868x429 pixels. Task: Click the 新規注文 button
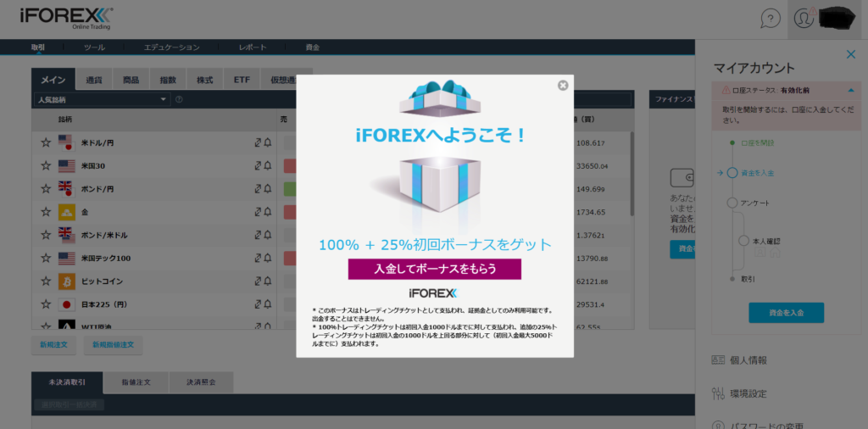point(53,345)
